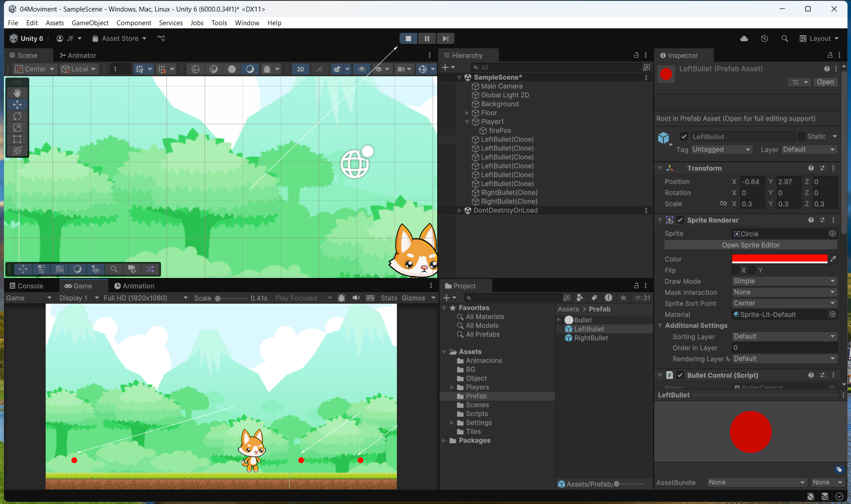Click the red Color swatch

pos(779,259)
